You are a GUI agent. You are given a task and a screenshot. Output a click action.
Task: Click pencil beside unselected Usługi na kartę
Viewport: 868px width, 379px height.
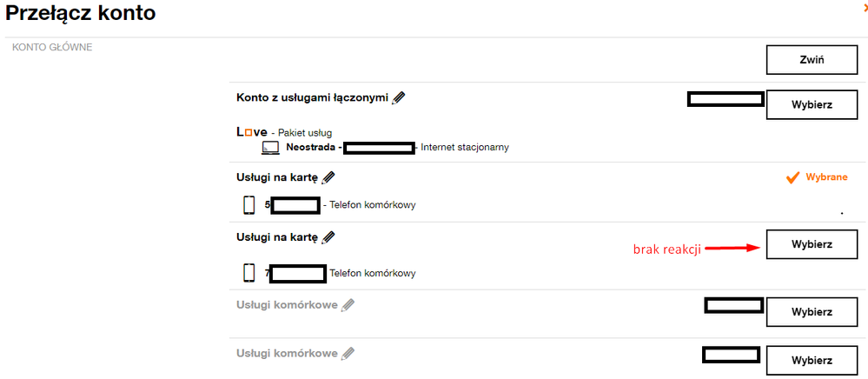coord(328,236)
